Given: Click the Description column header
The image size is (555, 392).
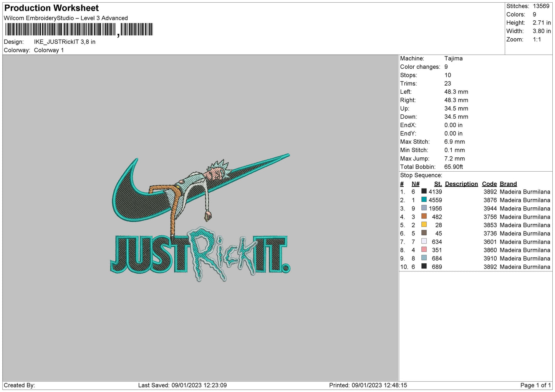Looking at the screenshot, I should tap(461, 184).
